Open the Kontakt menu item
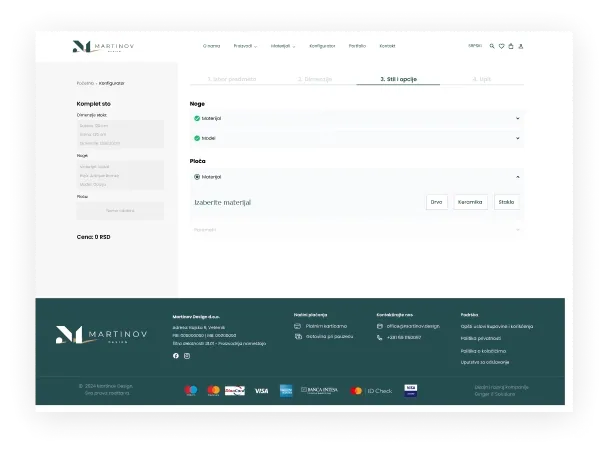This screenshot has width=609, height=452. click(387, 46)
